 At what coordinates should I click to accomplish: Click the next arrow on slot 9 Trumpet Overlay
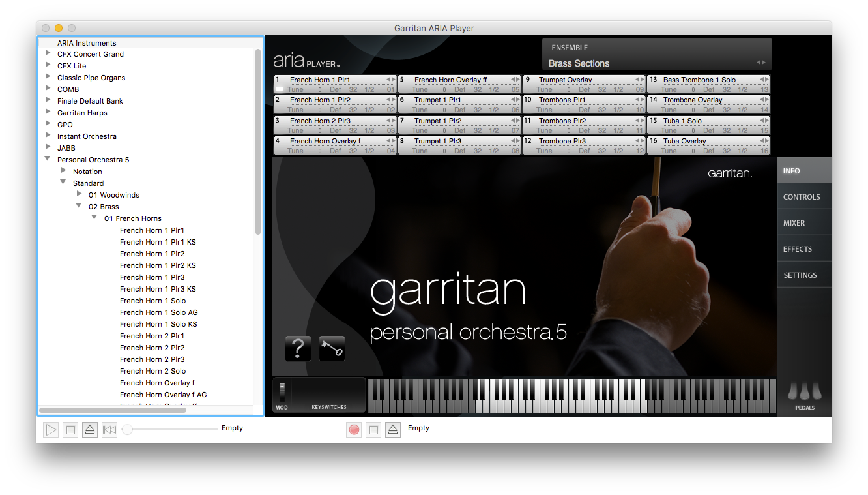[x=643, y=80]
